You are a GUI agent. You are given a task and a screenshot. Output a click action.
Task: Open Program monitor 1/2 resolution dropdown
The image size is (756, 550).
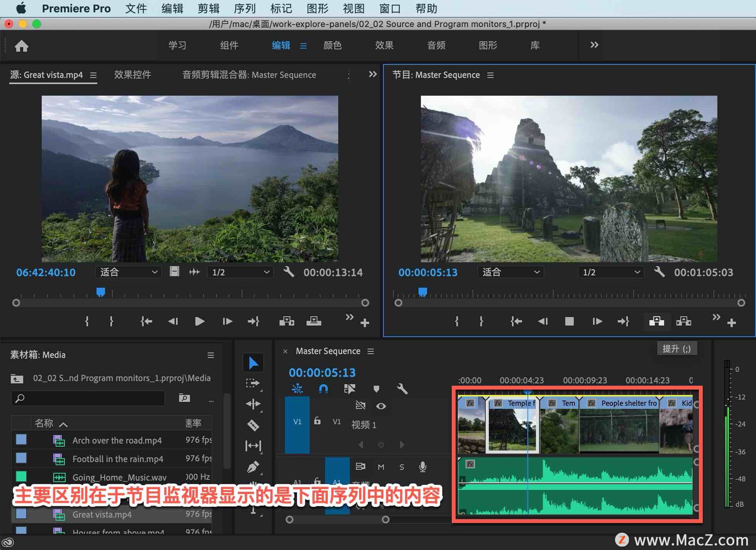(x=611, y=272)
